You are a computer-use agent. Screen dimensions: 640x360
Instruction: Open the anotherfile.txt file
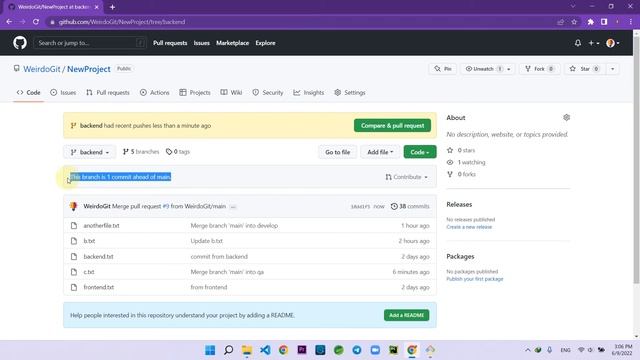pos(101,226)
